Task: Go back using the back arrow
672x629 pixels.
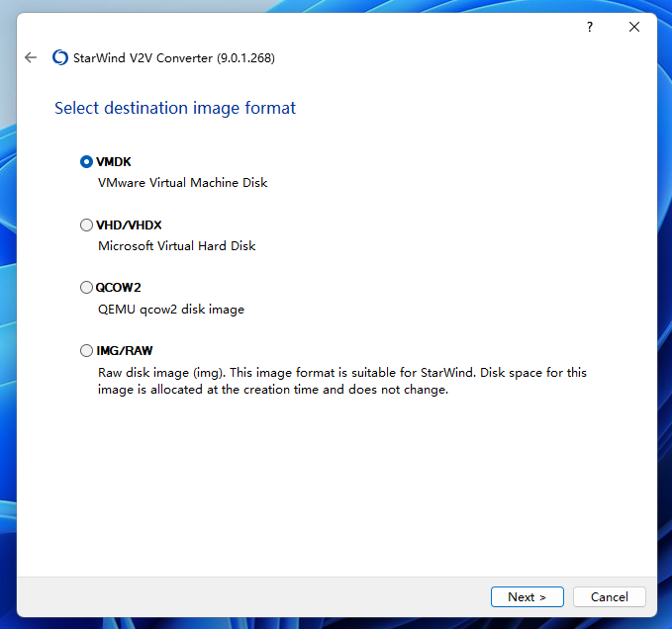Action: click(31, 57)
